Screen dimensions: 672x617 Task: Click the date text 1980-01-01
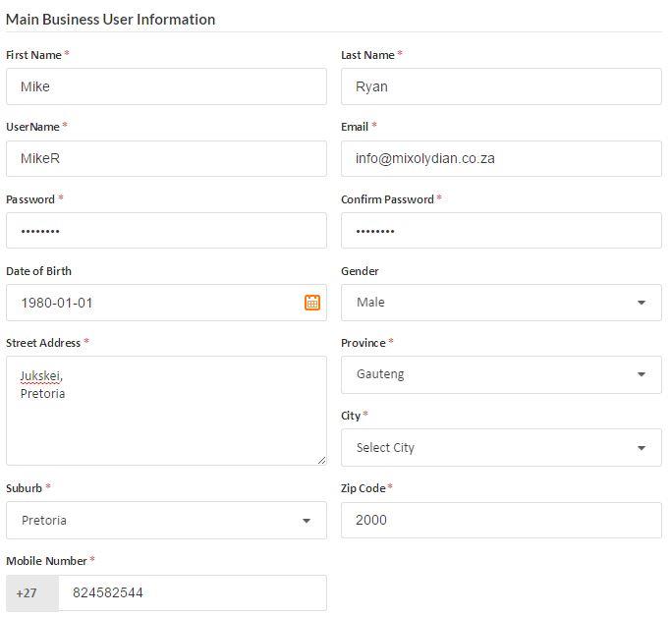57,303
